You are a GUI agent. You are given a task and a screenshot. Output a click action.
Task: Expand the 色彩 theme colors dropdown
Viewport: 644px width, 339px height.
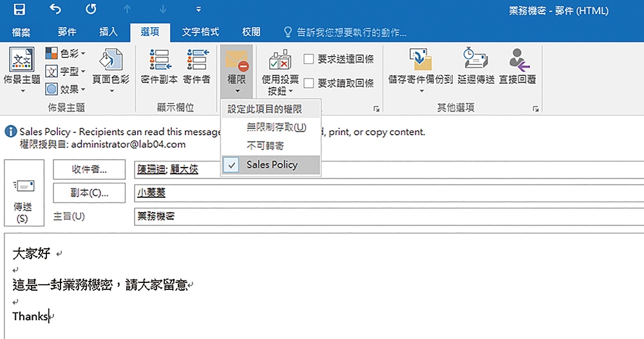(65, 53)
